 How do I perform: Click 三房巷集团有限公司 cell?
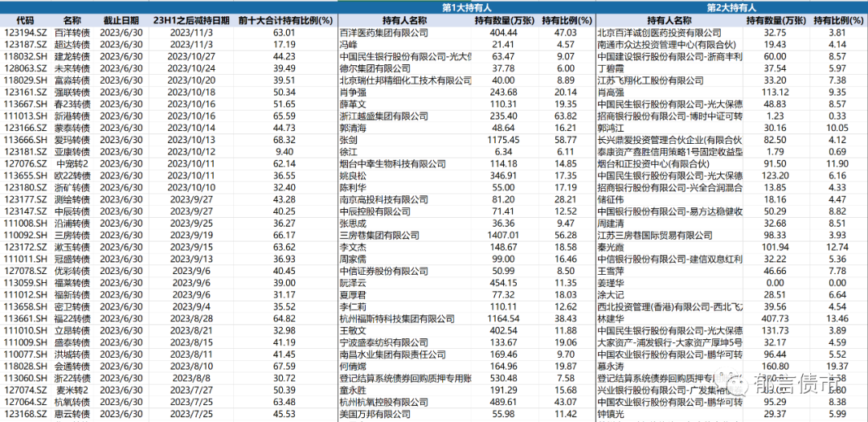coord(379,236)
